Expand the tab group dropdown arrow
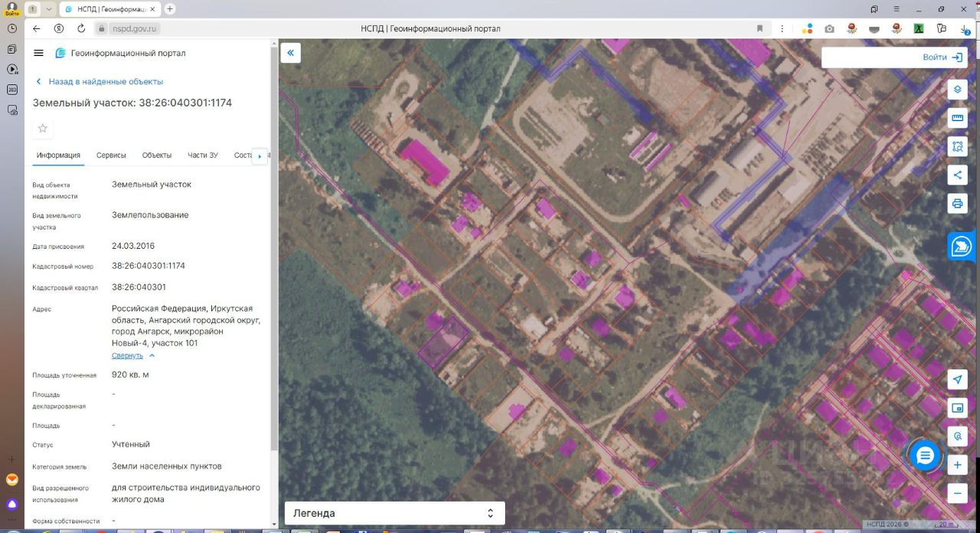This screenshot has height=533, width=980. coord(49,9)
